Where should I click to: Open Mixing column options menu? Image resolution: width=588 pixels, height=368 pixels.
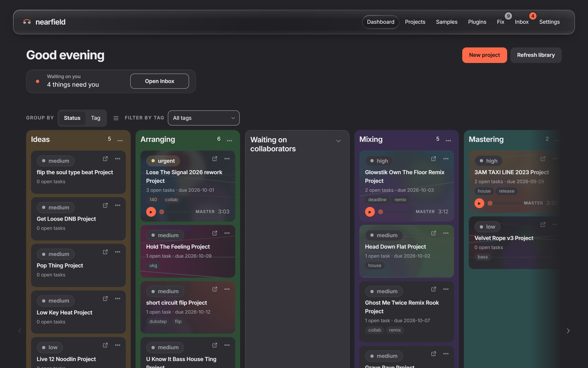448,140
